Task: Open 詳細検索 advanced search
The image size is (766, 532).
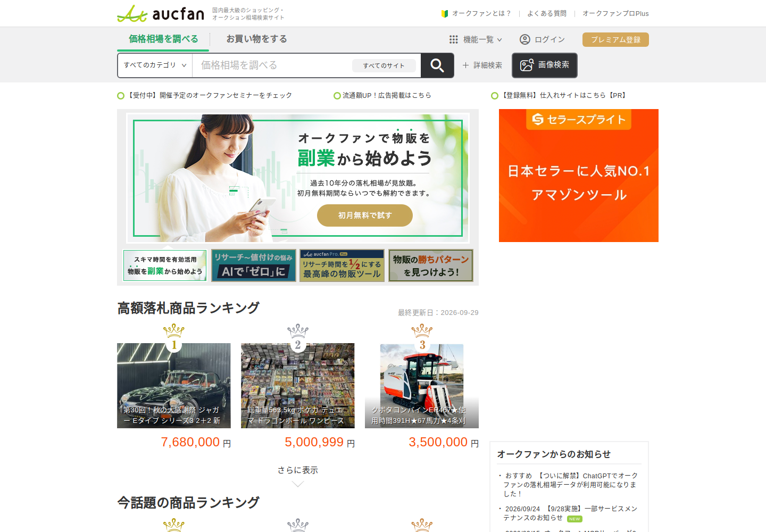Action: click(482, 65)
